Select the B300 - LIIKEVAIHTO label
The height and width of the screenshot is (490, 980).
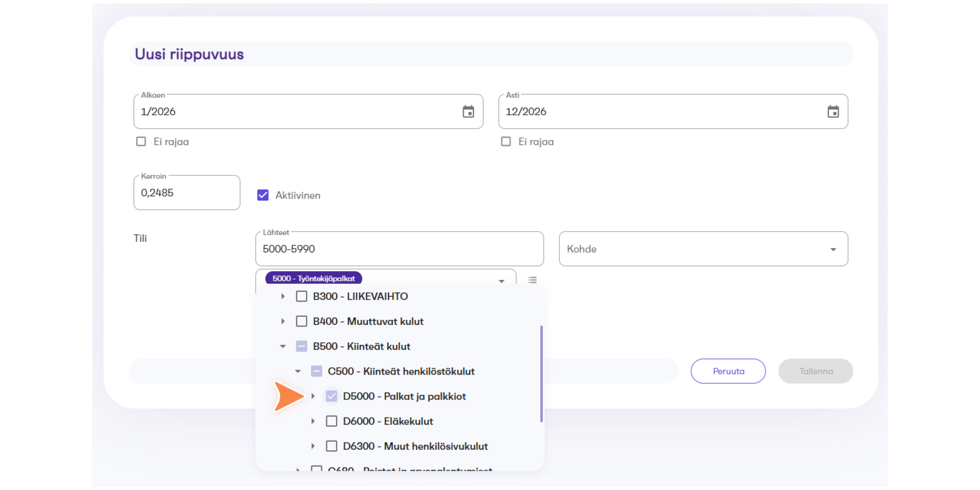click(360, 296)
